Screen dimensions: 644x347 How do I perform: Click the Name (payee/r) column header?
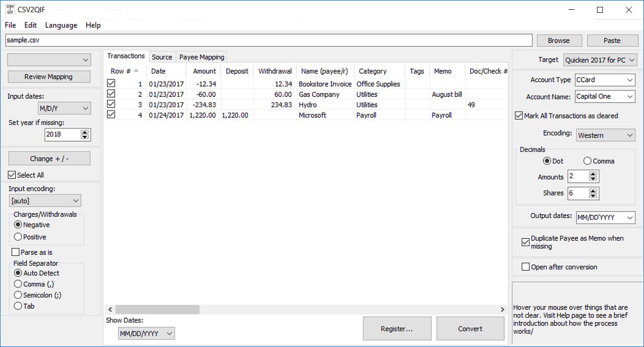pos(324,71)
